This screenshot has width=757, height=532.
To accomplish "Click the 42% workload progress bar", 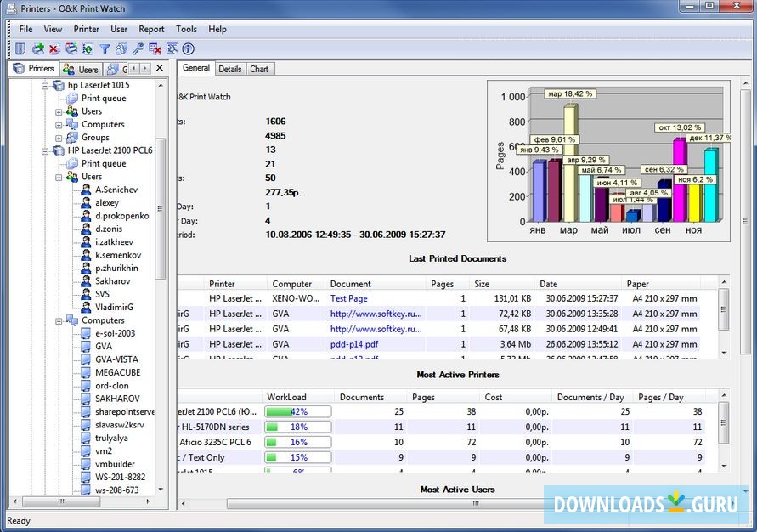I will [297, 411].
